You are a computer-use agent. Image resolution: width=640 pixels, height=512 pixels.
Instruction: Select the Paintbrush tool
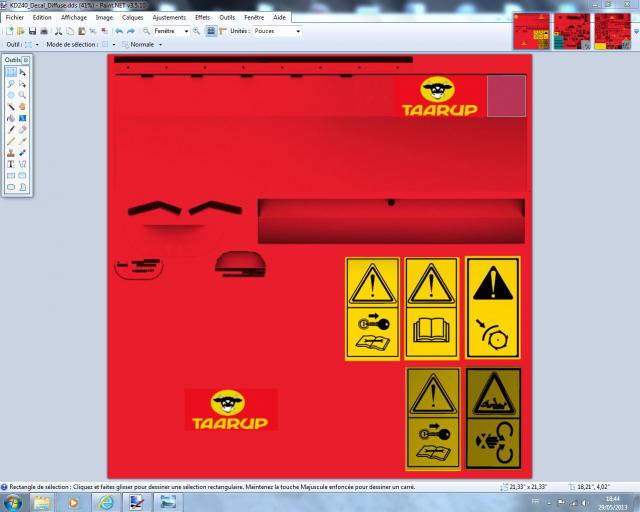click(11, 129)
